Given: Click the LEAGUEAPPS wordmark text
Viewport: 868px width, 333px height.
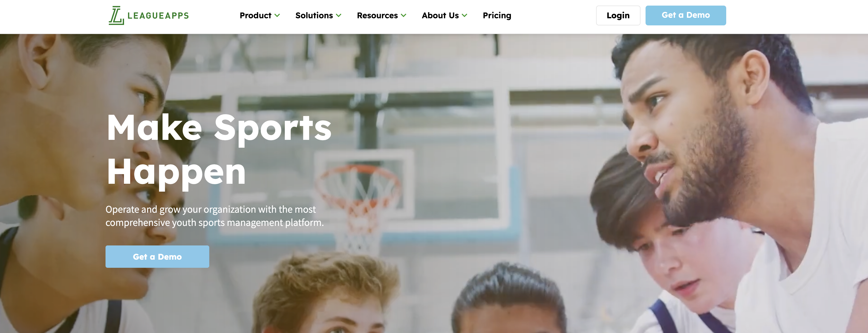Looking at the screenshot, I should click(x=158, y=16).
